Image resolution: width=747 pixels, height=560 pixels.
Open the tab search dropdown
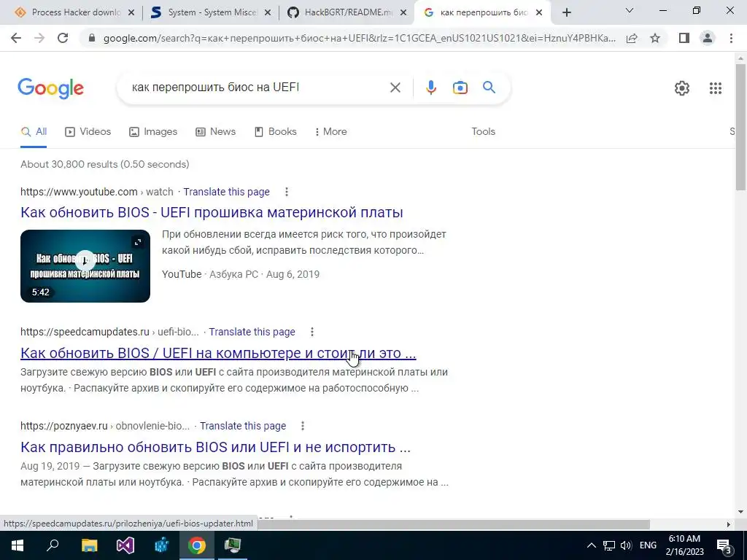pos(630,10)
